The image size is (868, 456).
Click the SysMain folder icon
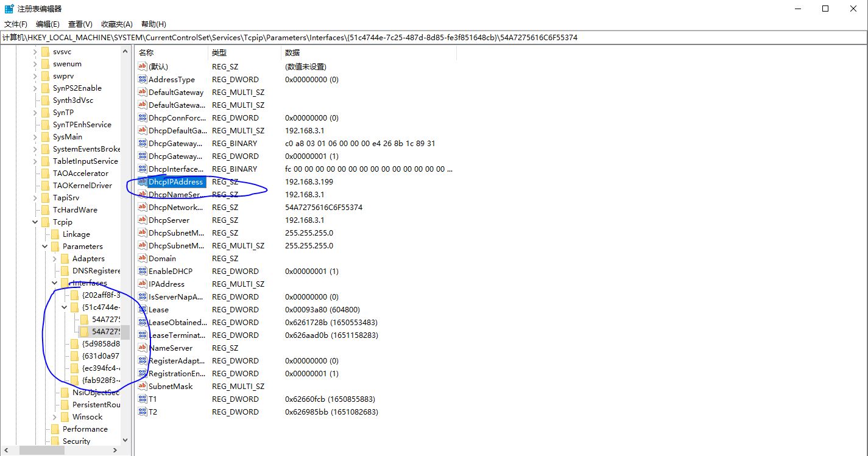point(45,137)
